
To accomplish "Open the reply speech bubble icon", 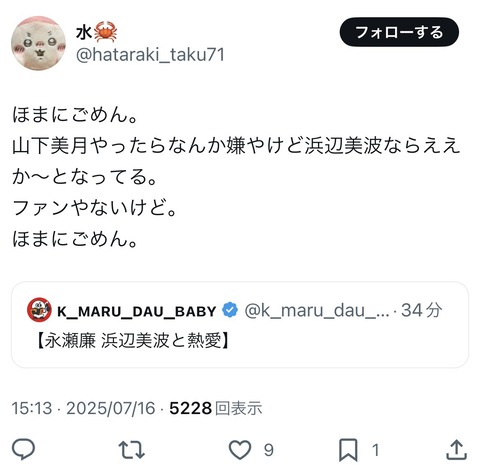I will click(23, 449).
